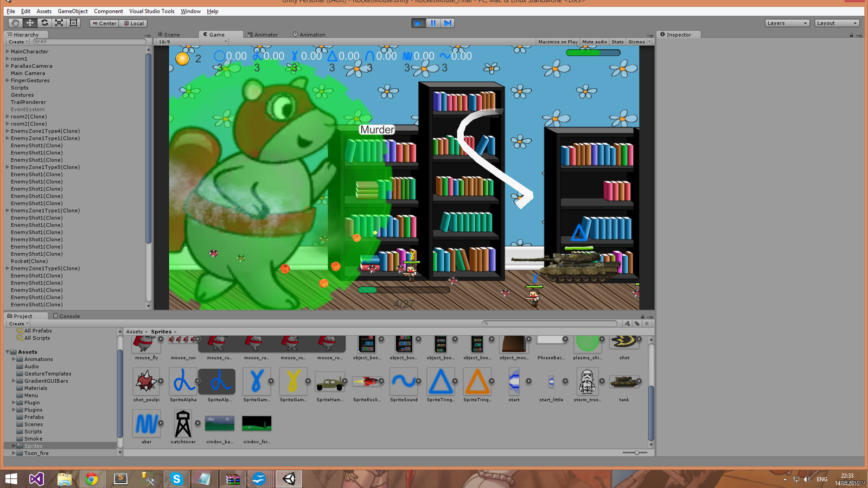
Task: Select the mouse_fly sprite asset
Action: (146, 347)
